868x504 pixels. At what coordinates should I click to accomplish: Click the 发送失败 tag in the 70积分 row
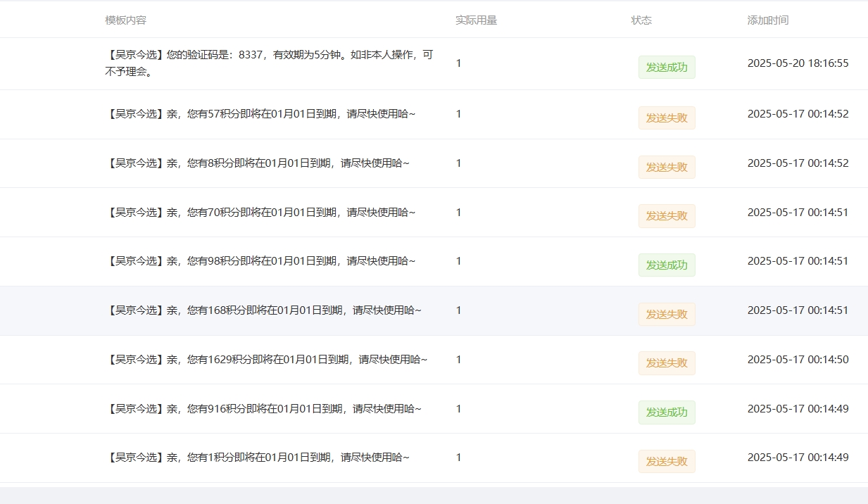pyautogui.click(x=667, y=216)
